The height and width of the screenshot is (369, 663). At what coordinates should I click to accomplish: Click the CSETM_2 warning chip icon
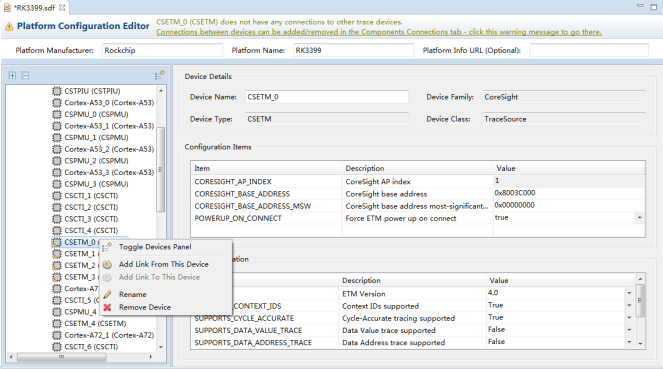pos(57,265)
